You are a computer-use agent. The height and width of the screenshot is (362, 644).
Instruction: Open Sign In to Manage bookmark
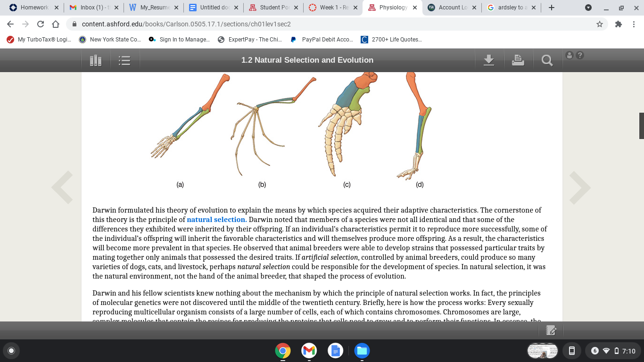(179, 40)
